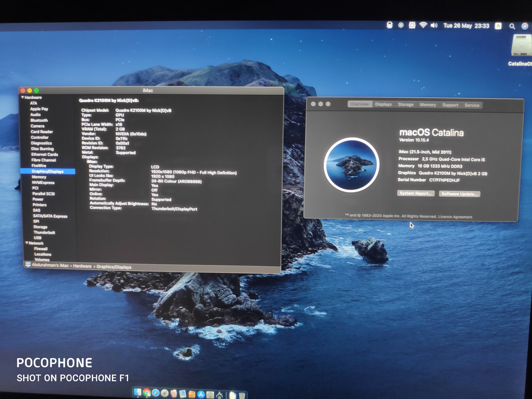Select Thunderbolt in the sidebar
The image size is (532, 399).
click(x=44, y=232)
